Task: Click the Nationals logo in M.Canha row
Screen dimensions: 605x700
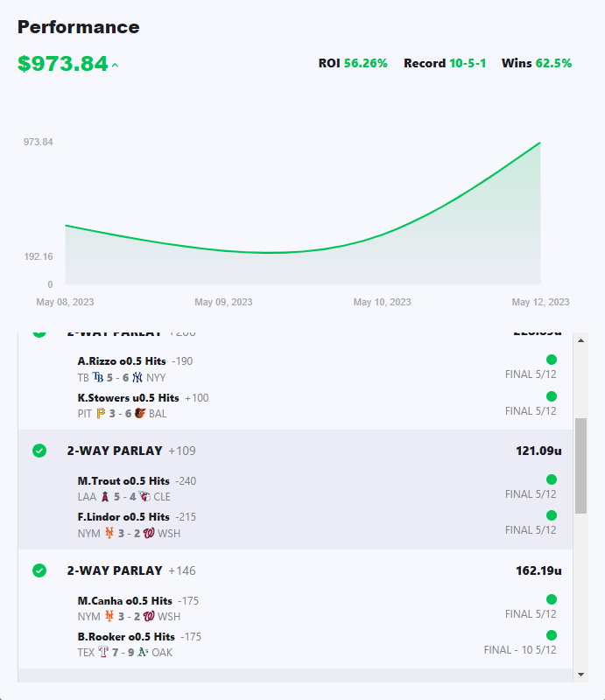Action: pyautogui.click(x=149, y=616)
